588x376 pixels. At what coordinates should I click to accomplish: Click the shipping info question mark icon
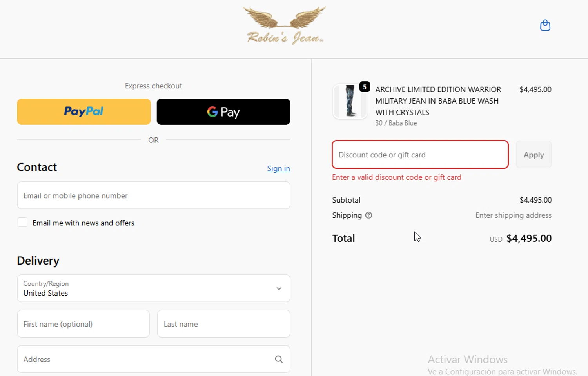point(368,215)
